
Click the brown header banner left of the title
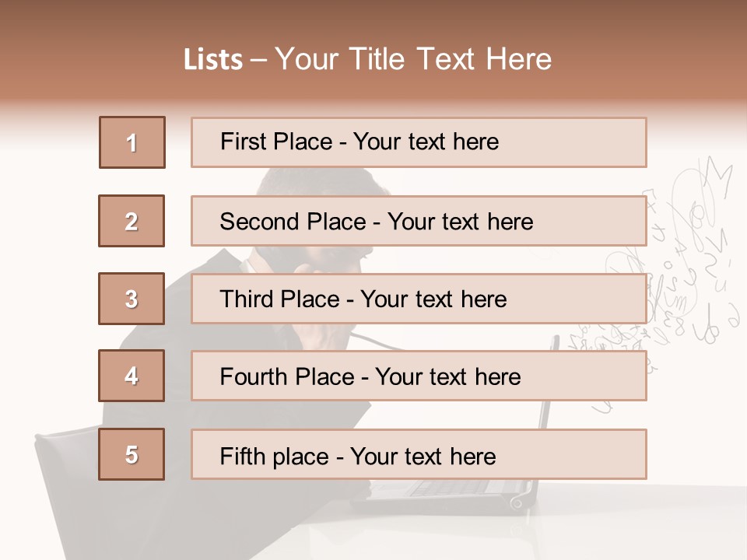90,52
